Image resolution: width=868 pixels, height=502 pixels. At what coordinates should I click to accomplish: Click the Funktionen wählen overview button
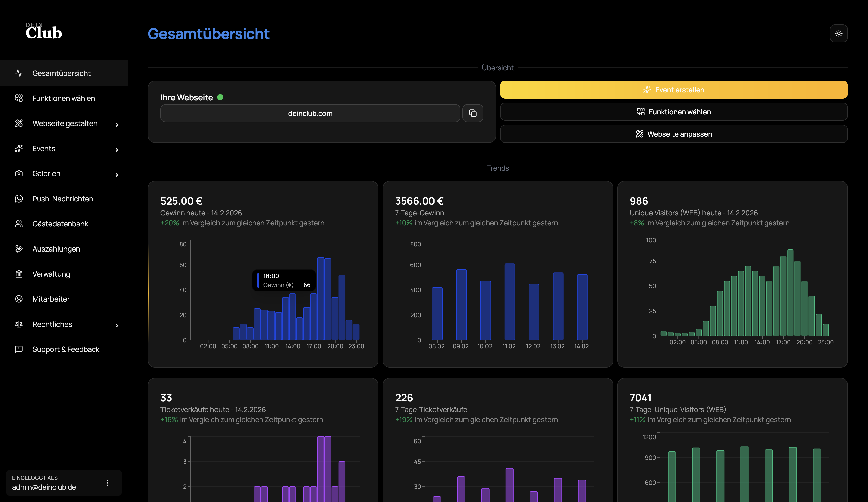click(674, 111)
